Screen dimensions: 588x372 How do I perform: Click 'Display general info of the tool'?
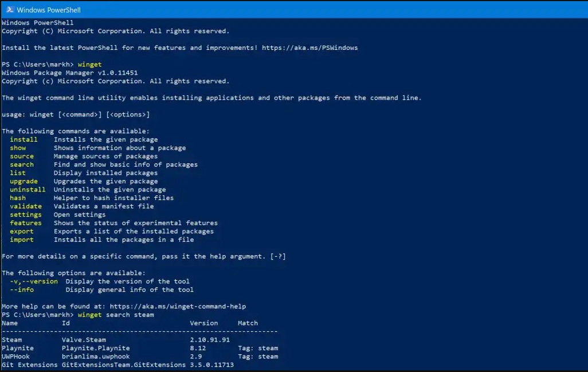[130, 289]
